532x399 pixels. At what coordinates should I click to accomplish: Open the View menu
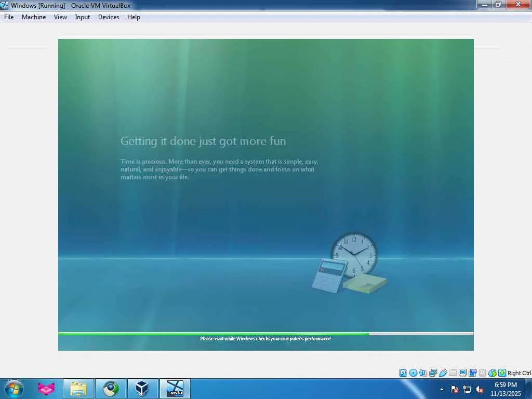(x=60, y=17)
